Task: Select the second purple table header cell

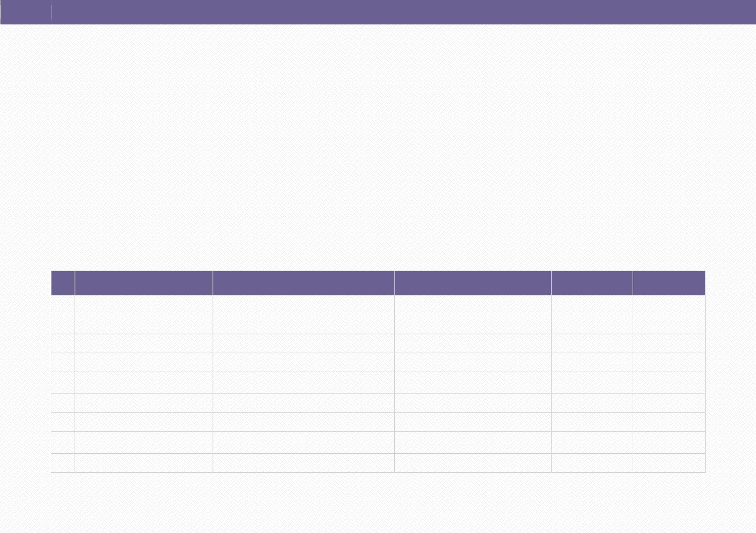Action: pyautogui.click(x=144, y=283)
